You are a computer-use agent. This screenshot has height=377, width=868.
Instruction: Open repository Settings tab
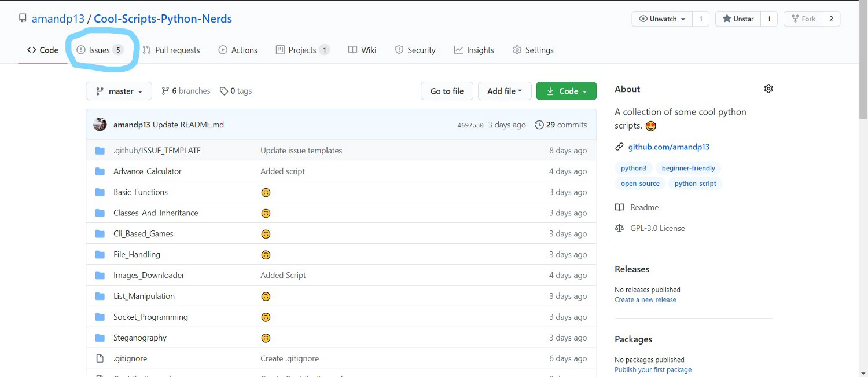click(x=533, y=50)
